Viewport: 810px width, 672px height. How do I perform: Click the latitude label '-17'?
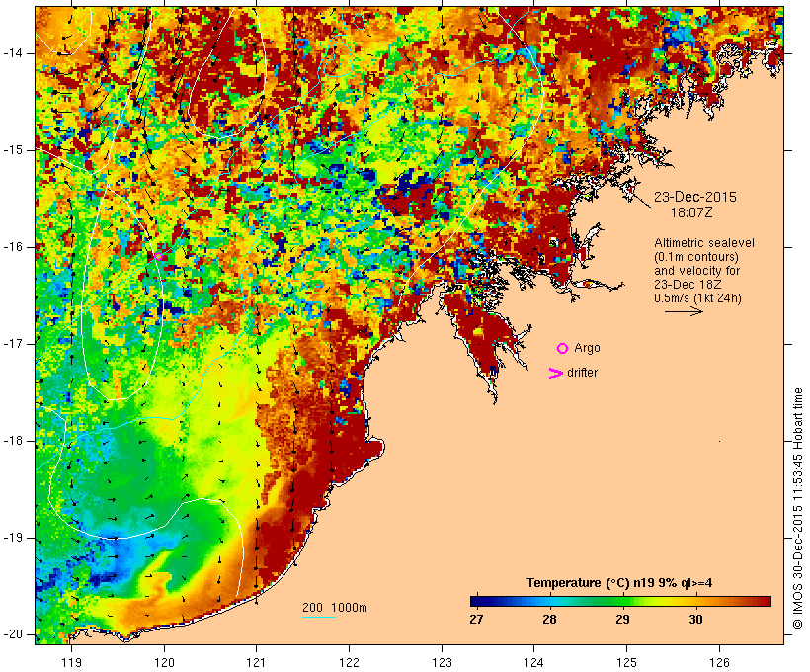(x=13, y=344)
